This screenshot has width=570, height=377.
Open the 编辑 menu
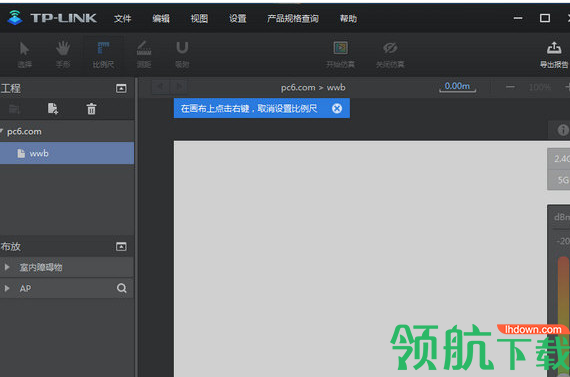pos(161,18)
